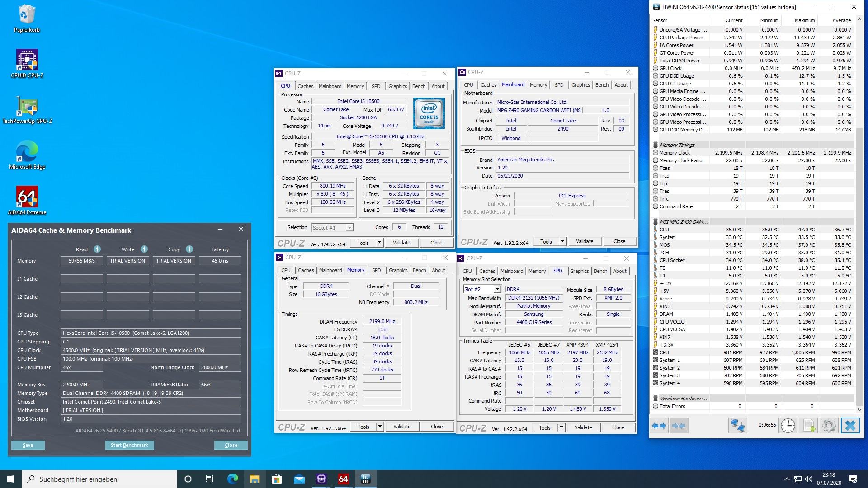Open the Windows Start menu

tap(11, 479)
